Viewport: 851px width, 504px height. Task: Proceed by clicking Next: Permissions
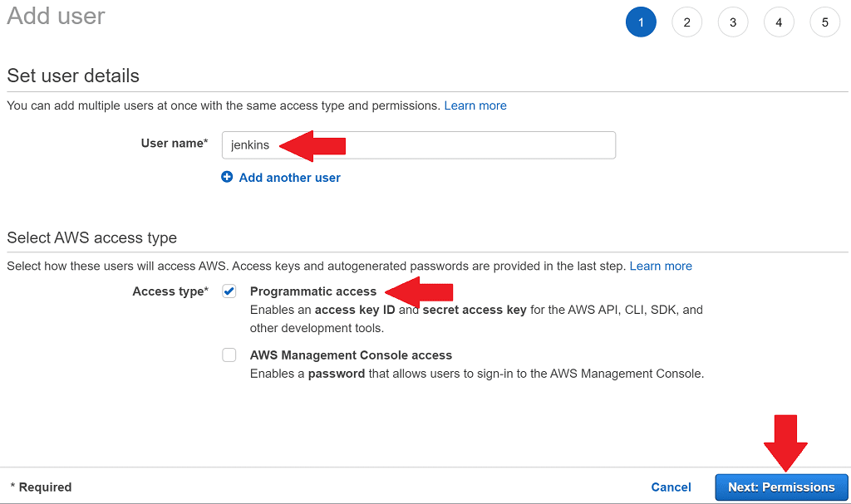pos(781,487)
